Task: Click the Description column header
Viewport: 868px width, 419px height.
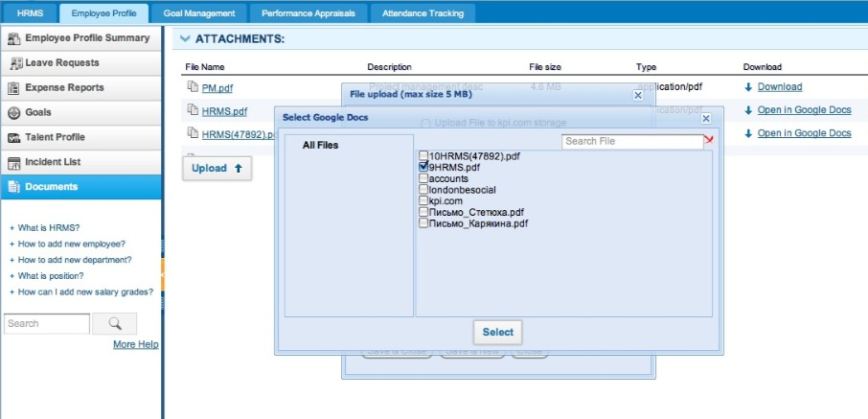Action: tap(390, 67)
